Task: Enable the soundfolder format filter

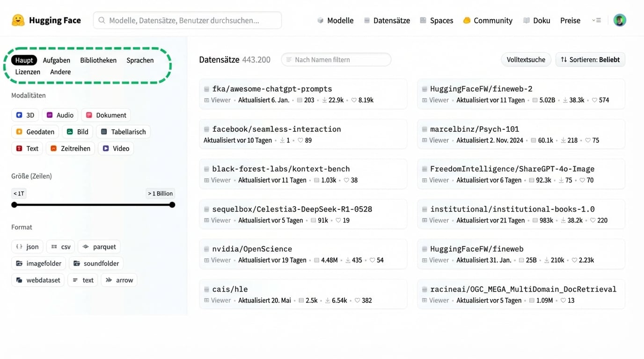Action: 96,263
